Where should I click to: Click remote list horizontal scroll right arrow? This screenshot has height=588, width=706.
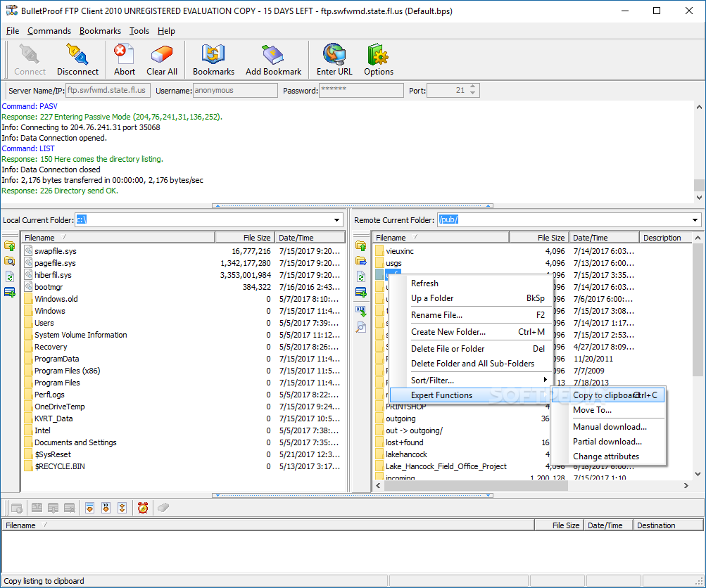686,485
